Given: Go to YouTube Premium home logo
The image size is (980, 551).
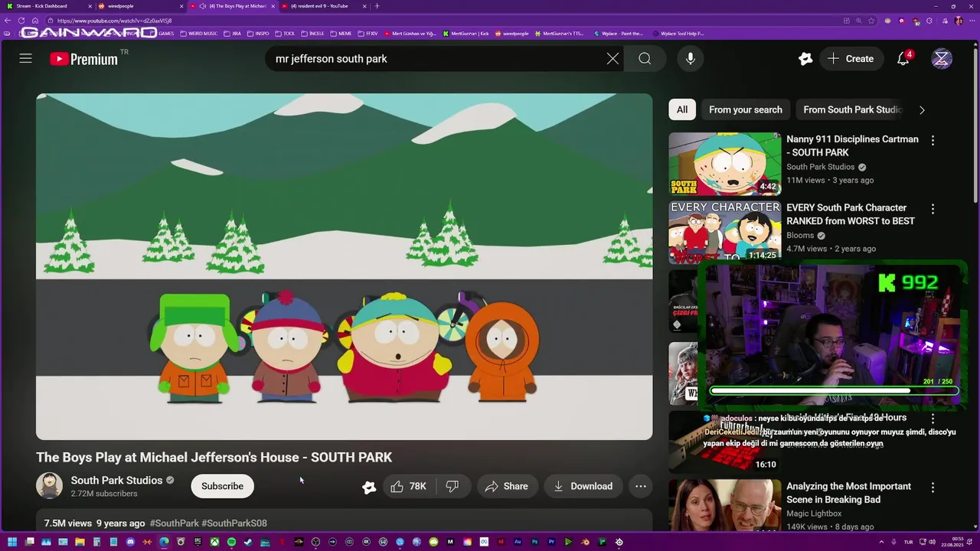Looking at the screenshot, I should [84, 59].
